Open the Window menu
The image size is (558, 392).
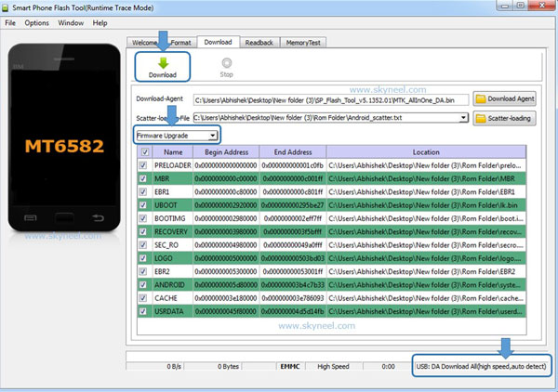[x=71, y=23]
